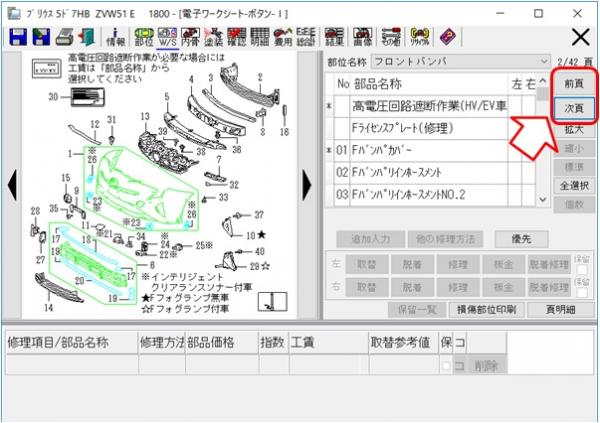The image size is (600, 423).
Task: Click the 他の修理方法 button
Action: (x=445, y=239)
